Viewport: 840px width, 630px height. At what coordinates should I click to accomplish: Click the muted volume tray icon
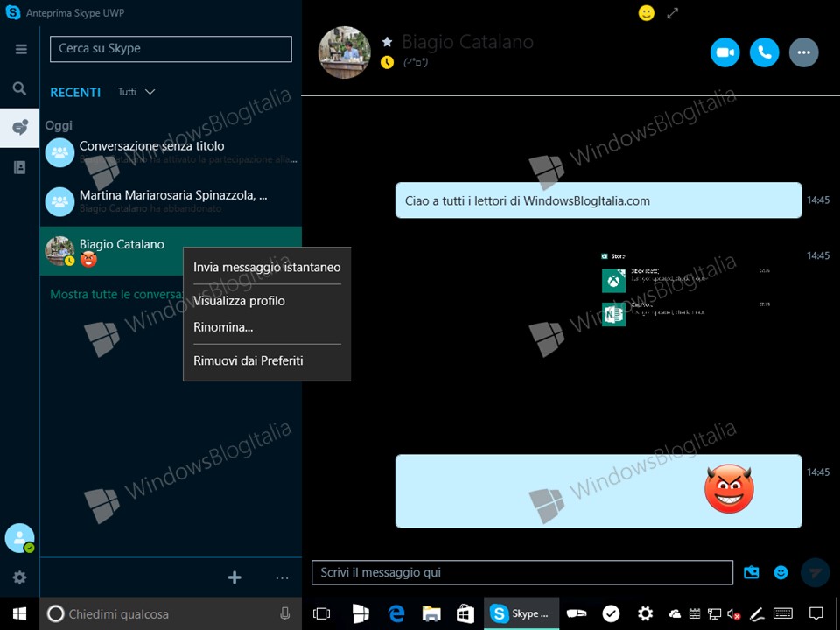[734, 614]
